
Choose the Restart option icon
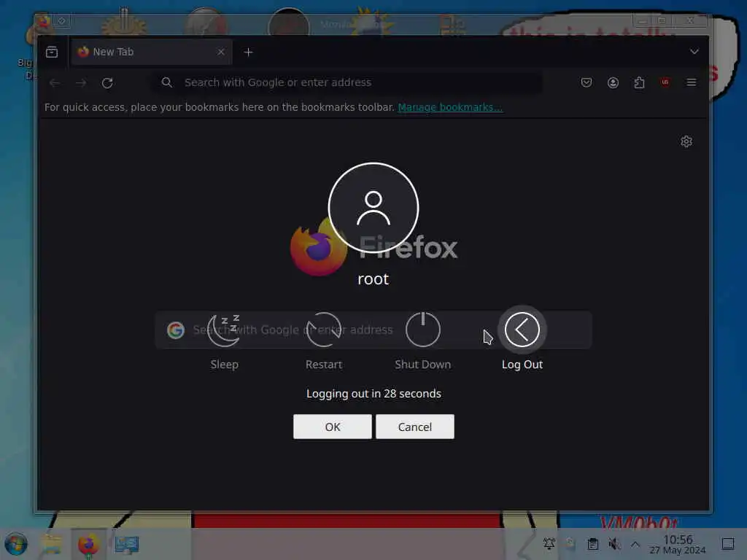click(x=323, y=330)
